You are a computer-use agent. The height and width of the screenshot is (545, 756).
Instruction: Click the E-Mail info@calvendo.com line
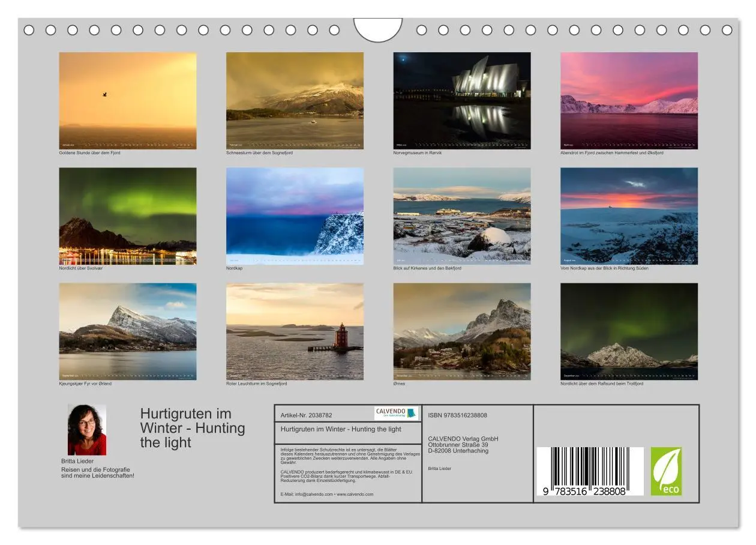click(x=327, y=494)
